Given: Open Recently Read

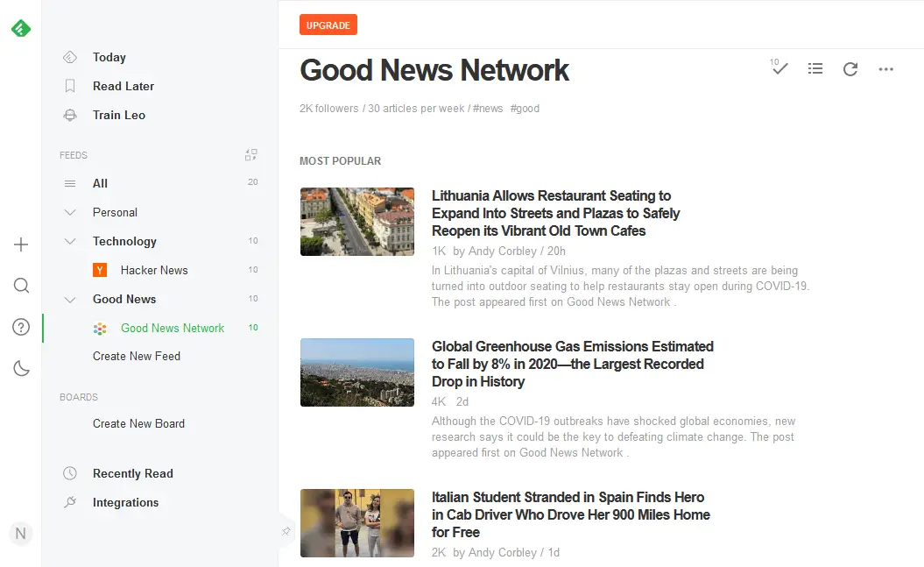Looking at the screenshot, I should 132,473.
